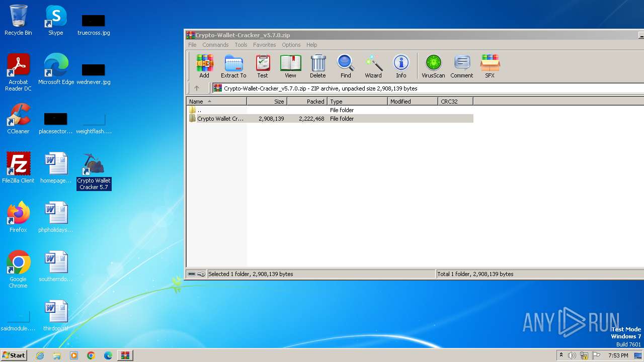This screenshot has width=644, height=362.
Task: Select the placesector desktop file
Action: point(56,123)
